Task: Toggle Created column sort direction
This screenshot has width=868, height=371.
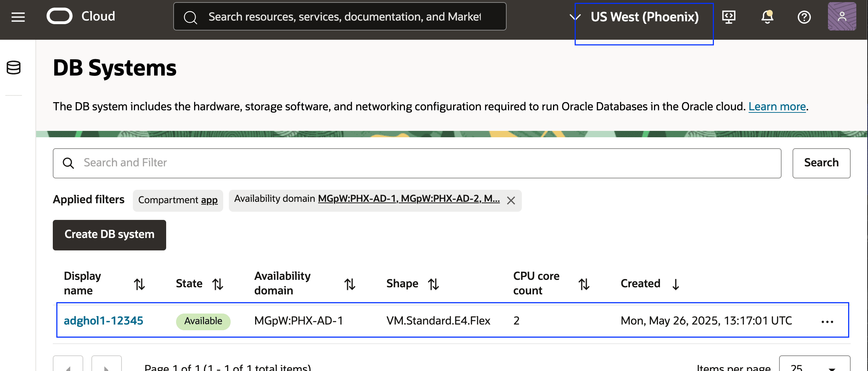Action: pyautogui.click(x=676, y=284)
